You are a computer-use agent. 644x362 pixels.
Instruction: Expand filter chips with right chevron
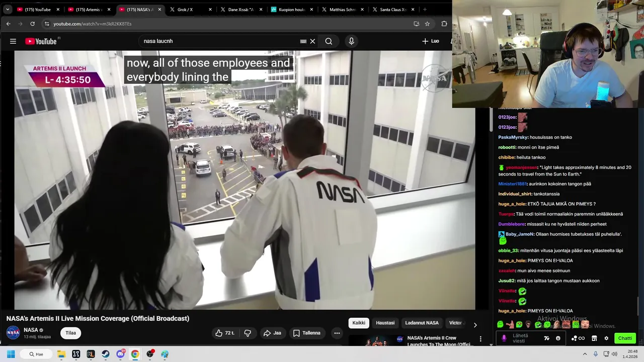pyautogui.click(x=475, y=325)
